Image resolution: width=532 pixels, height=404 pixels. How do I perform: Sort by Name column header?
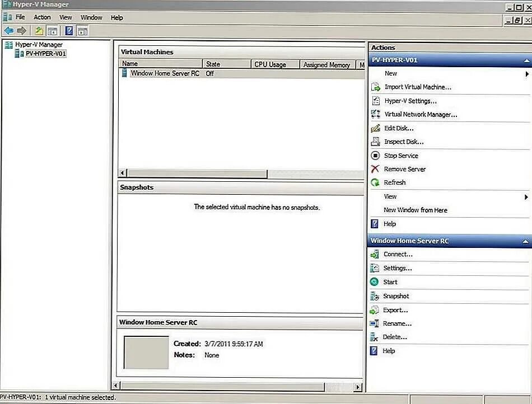point(161,64)
